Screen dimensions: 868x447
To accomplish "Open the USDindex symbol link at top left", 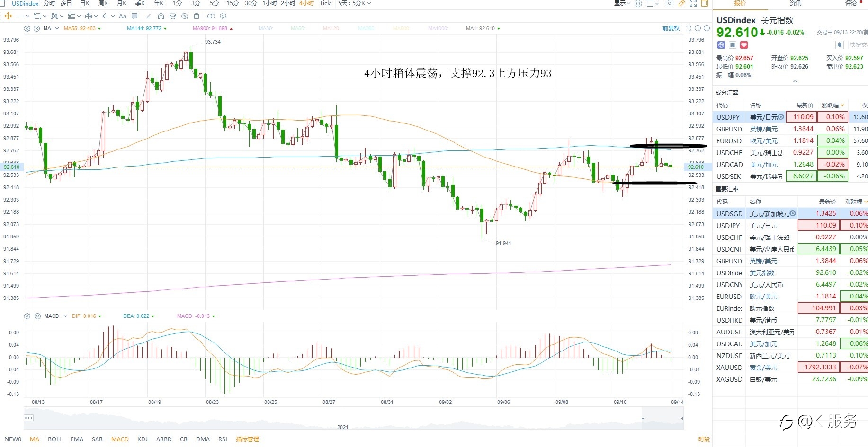I will [25, 3].
